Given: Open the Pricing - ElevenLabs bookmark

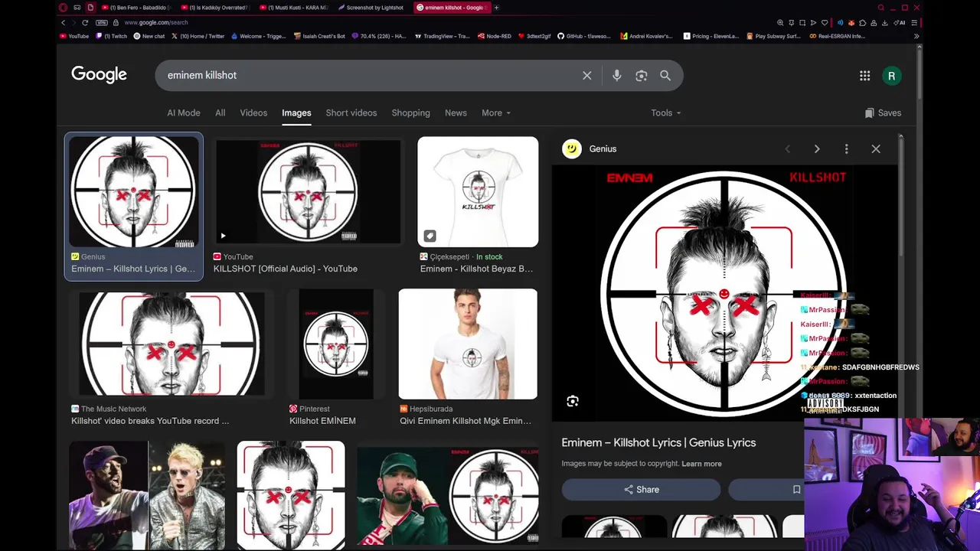Looking at the screenshot, I should point(711,36).
